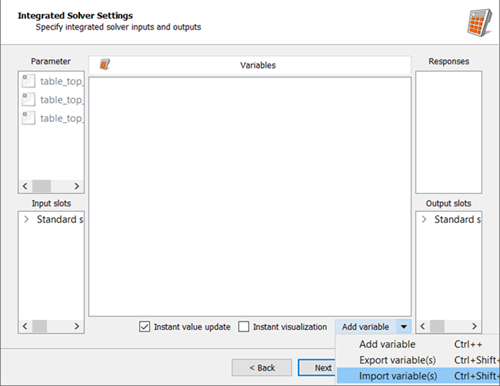Click the Input slots left scroll arrow

pyautogui.click(x=25, y=326)
